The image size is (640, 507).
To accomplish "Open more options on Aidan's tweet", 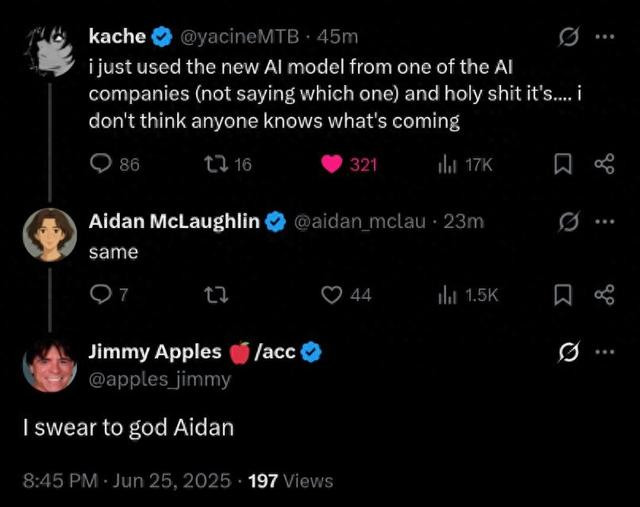I will tap(605, 222).
